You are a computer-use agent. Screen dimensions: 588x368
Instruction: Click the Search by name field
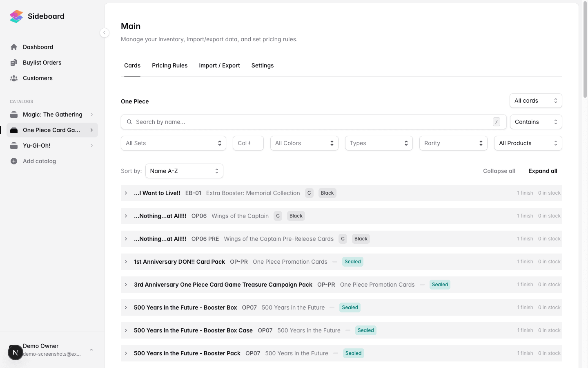[x=314, y=122]
